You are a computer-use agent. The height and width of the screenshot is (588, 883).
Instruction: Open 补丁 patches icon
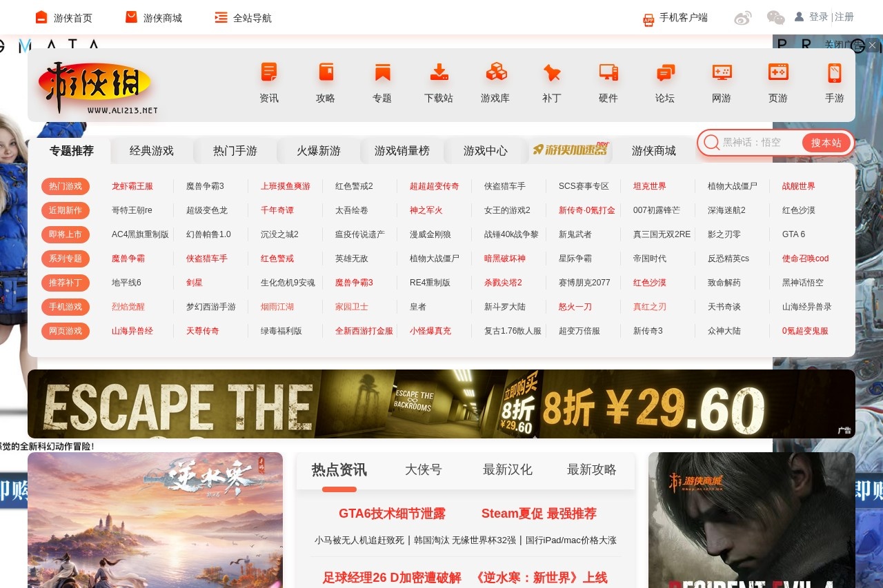552,72
